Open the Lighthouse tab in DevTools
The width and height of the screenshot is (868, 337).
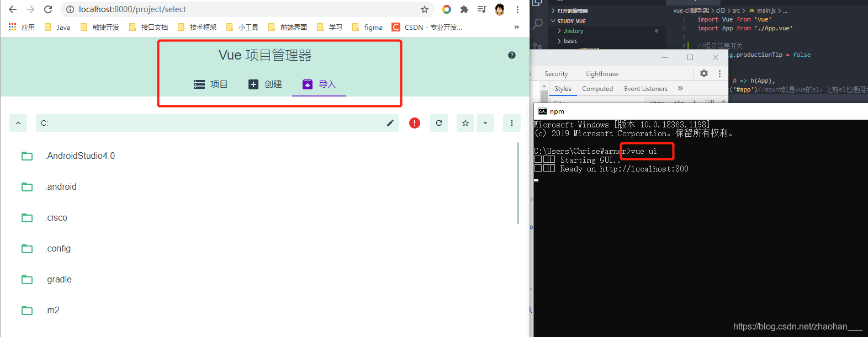point(602,74)
